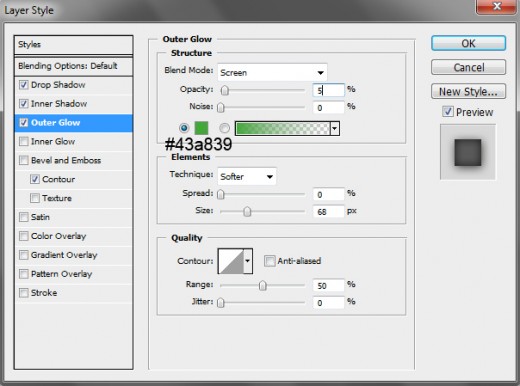Select the Pattern Overlay style row
The image size is (520, 386).
[73, 274]
